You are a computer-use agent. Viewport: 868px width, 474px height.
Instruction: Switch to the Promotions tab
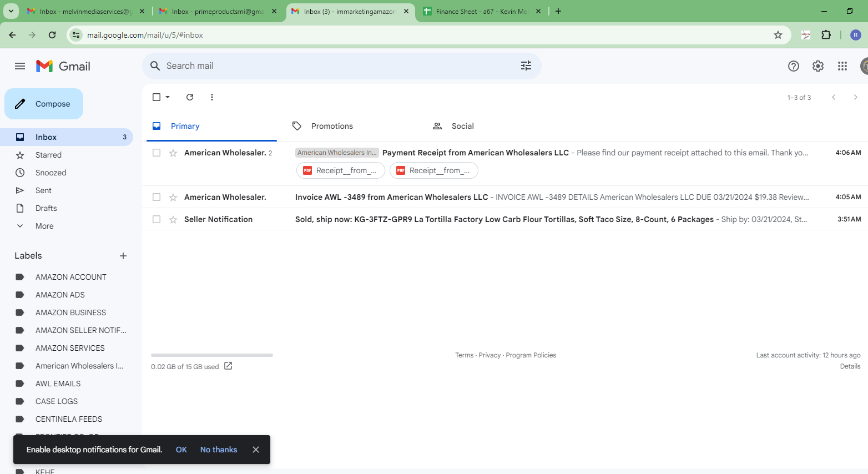pyautogui.click(x=332, y=126)
